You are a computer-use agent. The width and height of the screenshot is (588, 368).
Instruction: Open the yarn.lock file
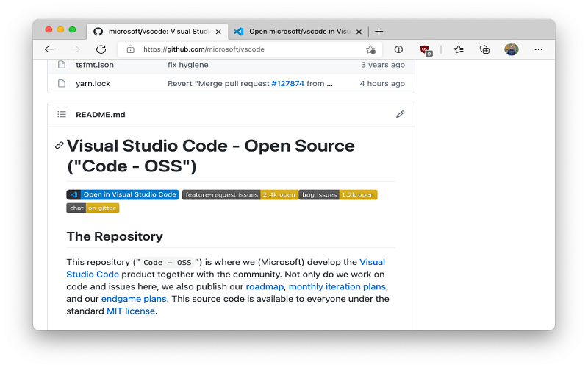(x=93, y=83)
